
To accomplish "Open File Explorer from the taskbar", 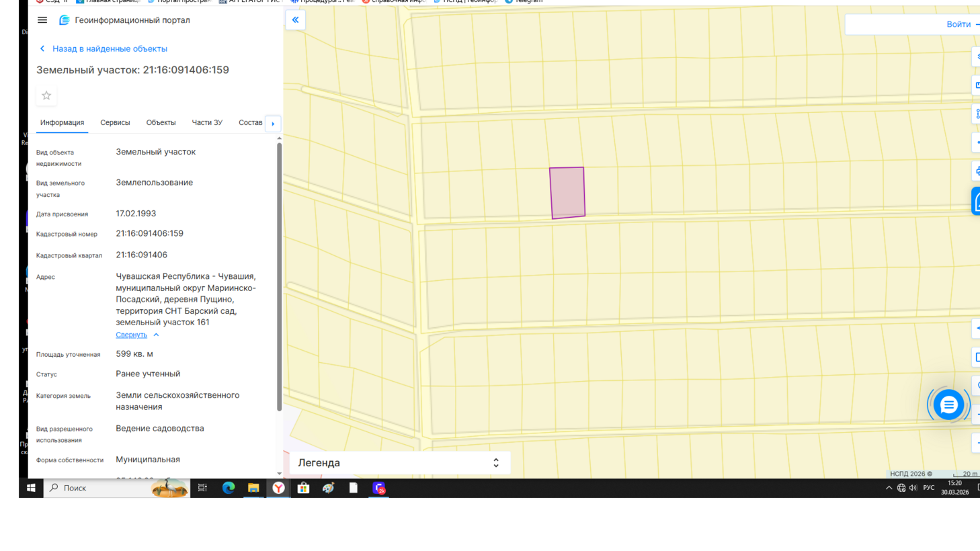I will click(253, 488).
